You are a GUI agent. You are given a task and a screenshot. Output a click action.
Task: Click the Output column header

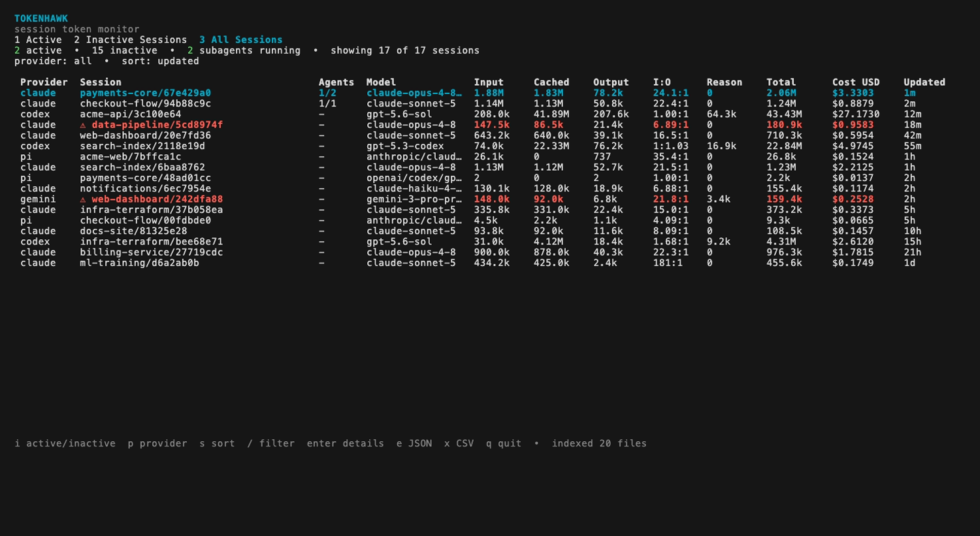click(x=611, y=82)
